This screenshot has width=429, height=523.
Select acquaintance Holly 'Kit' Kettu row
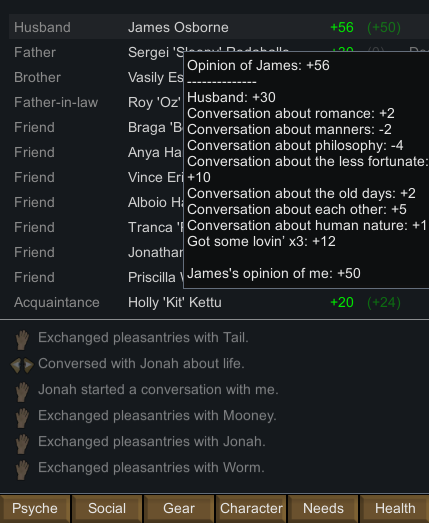tap(219, 303)
